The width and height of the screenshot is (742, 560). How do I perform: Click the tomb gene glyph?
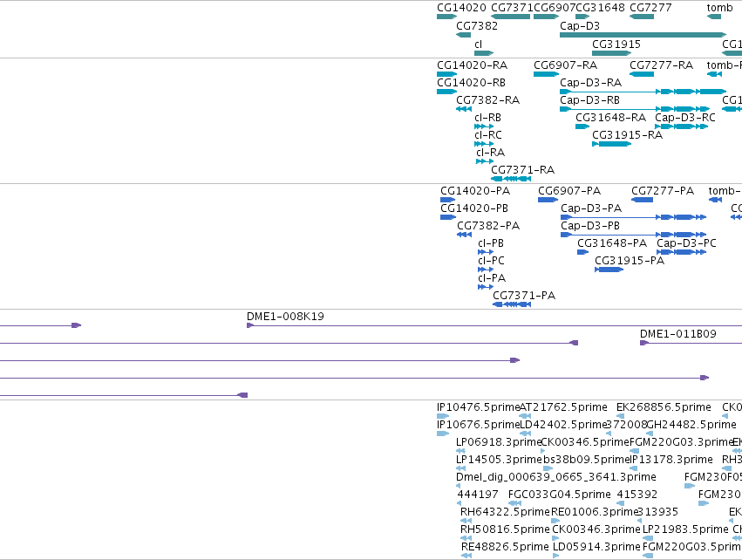click(714, 17)
